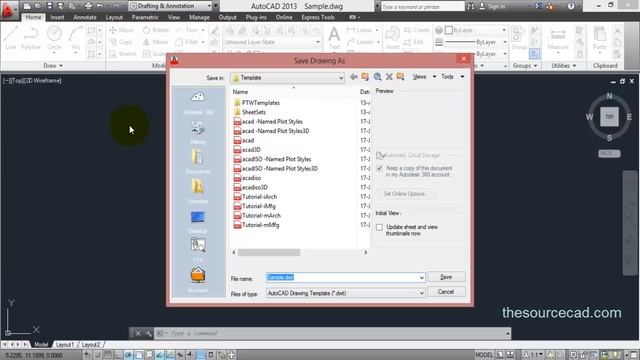Expand the Groups panel flyout

[x=525, y=66]
